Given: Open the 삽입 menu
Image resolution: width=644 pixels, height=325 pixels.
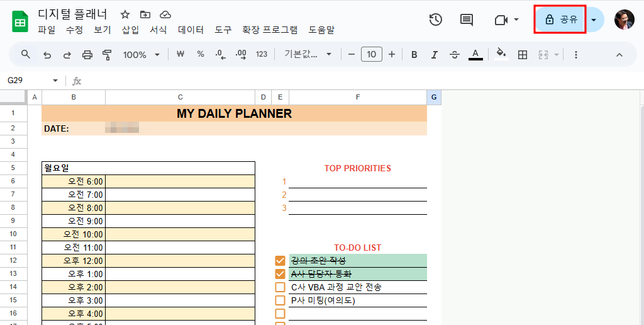Looking at the screenshot, I should (130, 30).
